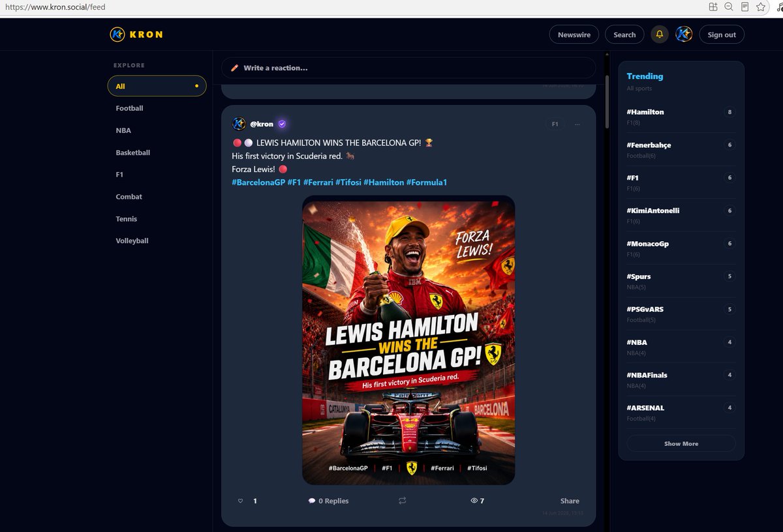Select Volleyball in Explore sidebar

click(x=132, y=241)
